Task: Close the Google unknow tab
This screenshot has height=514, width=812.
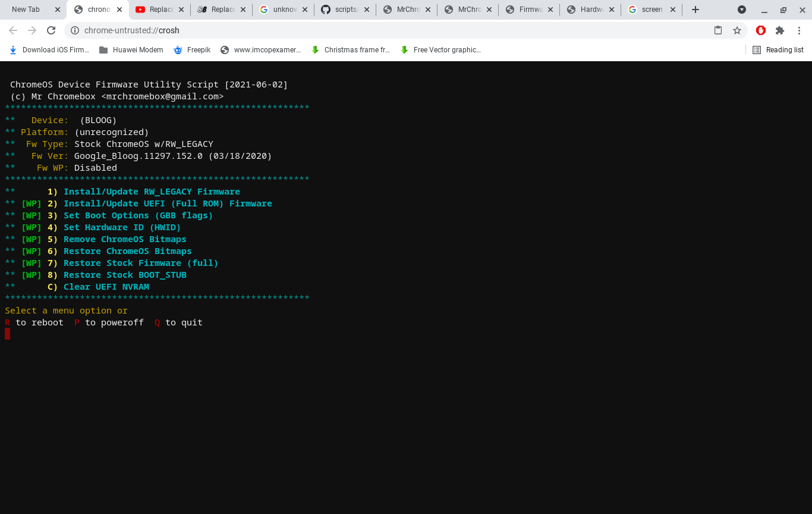Action: pos(305,10)
